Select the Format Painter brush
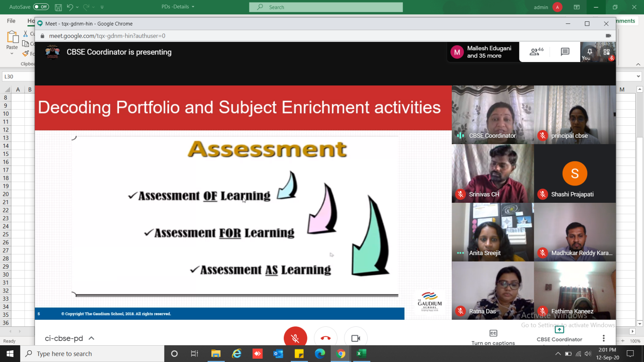 tap(26, 54)
